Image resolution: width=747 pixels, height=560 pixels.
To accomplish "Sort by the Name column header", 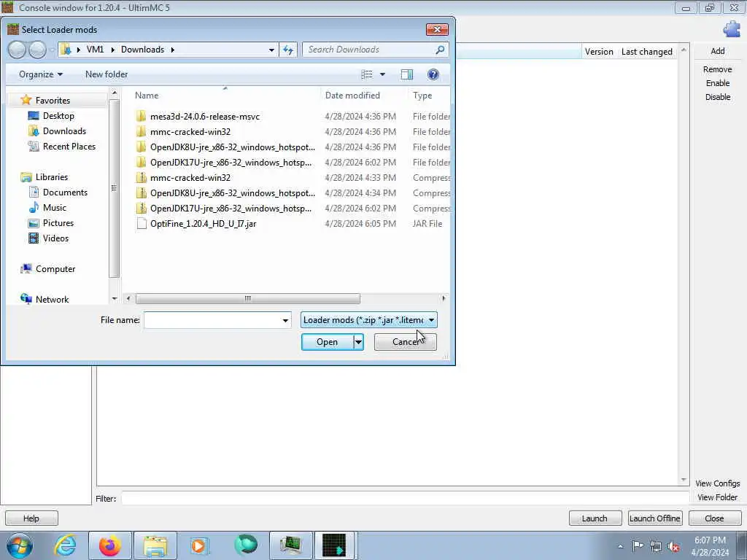I will [146, 96].
